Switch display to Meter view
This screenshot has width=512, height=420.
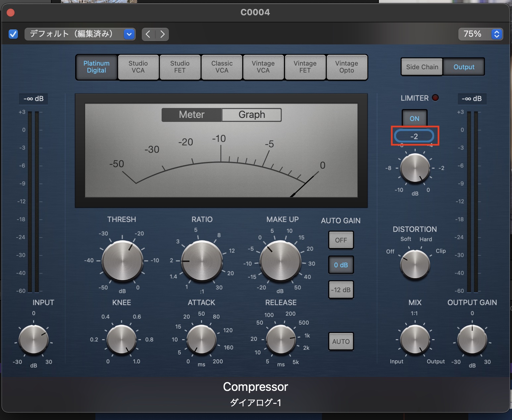tap(192, 115)
